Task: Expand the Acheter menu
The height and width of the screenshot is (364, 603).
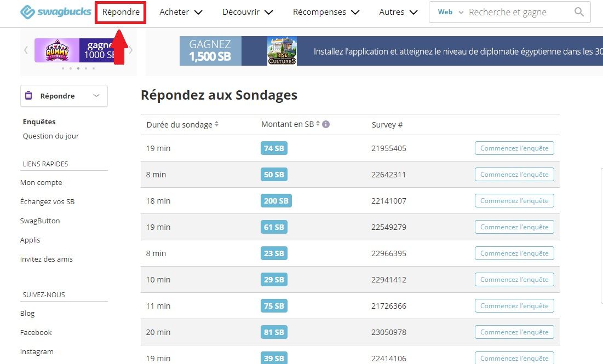Action: [181, 12]
